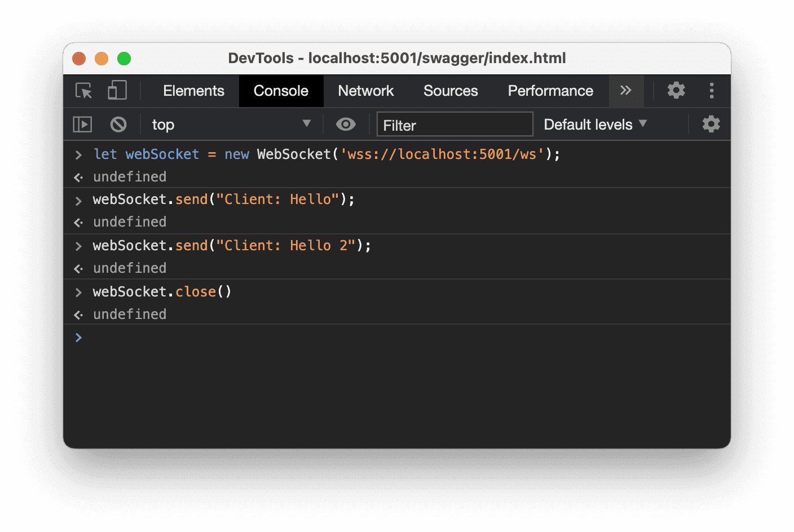Show more tabs with double chevron
This screenshot has width=794, height=532.
click(x=625, y=91)
